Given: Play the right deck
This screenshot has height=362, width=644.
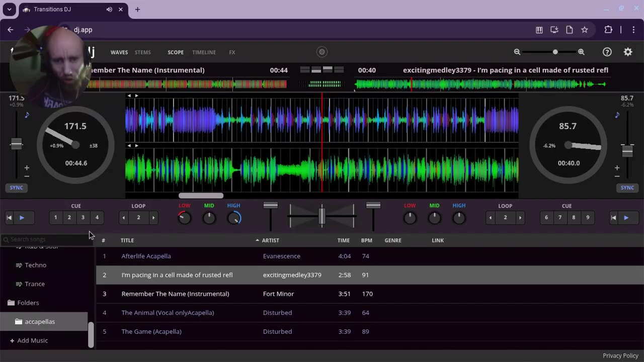Looking at the screenshot, I should [x=626, y=218].
